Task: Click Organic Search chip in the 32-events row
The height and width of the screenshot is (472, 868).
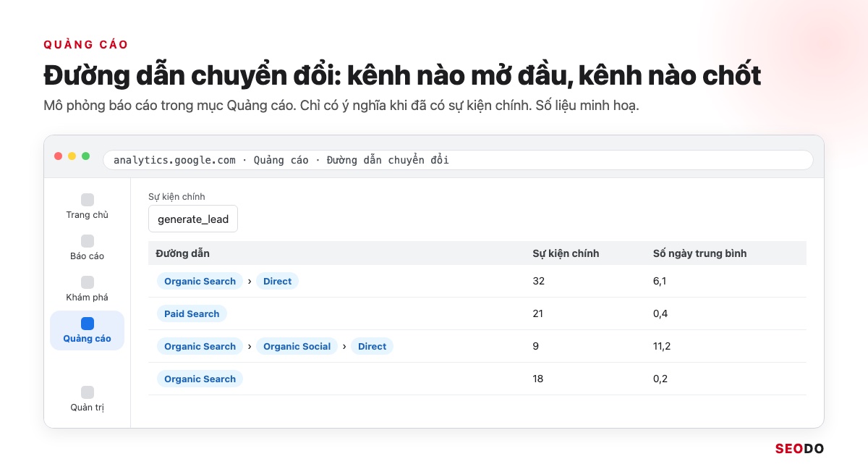Action: (200, 281)
